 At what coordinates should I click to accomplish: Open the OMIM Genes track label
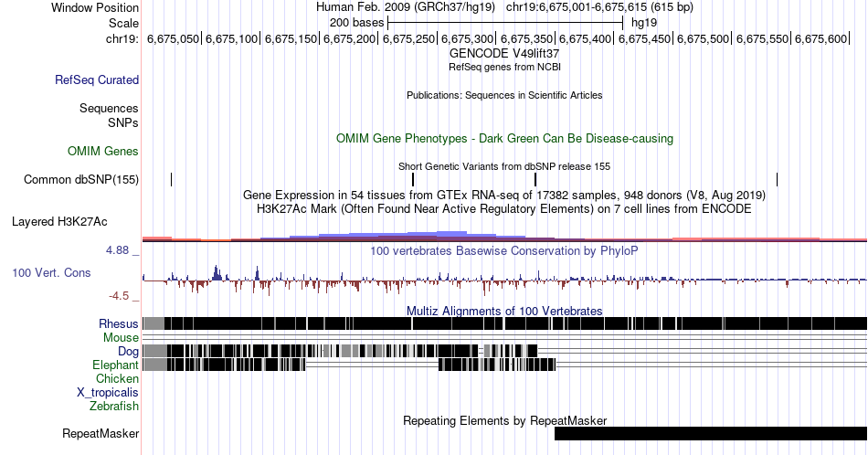(x=103, y=151)
